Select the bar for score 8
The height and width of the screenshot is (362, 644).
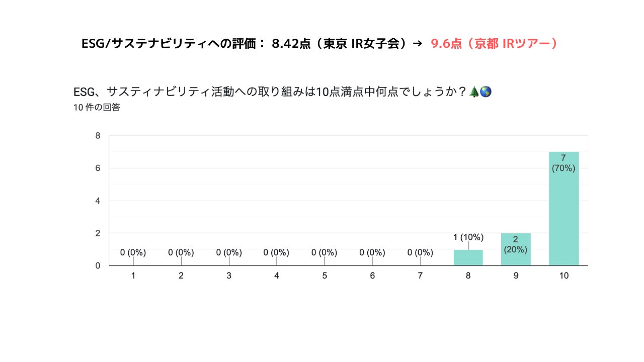click(468, 258)
